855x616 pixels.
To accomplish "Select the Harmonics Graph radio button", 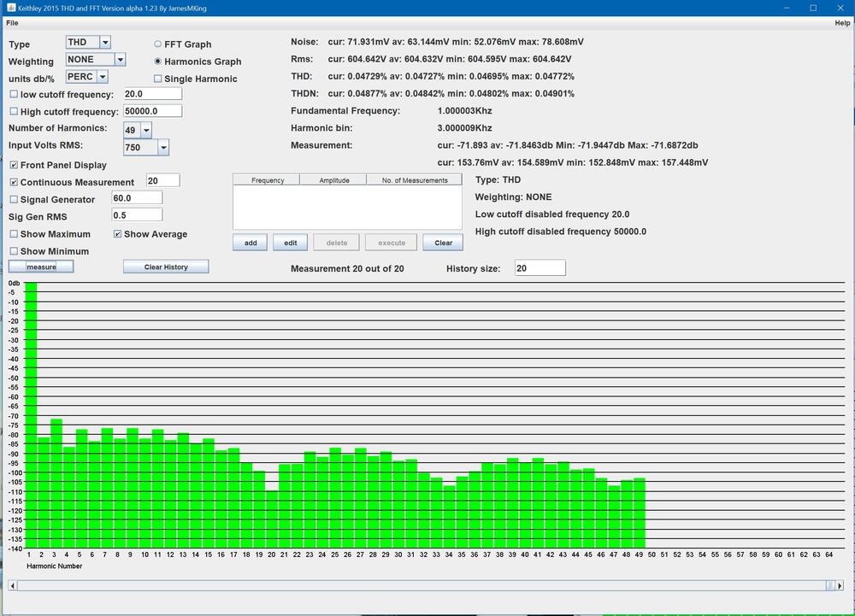I will tap(158, 62).
